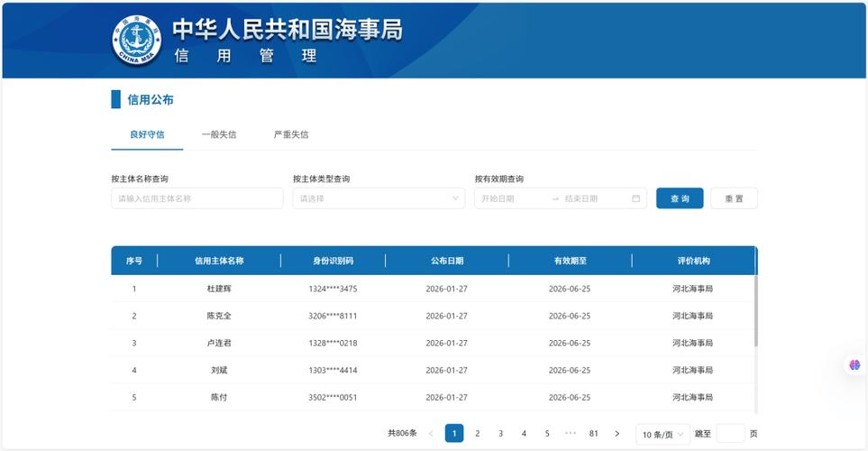Click the 共806条 total count text
Screen dimensions: 868x451
click(x=402, y=433)
